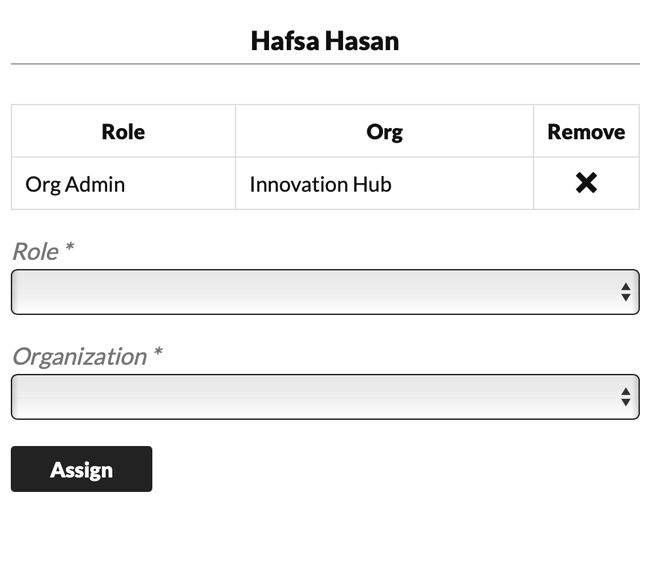The image size is (650, 565).
Task: Select the Org Admin table cell
Action: pyautogui.click(x=75, y=184)
